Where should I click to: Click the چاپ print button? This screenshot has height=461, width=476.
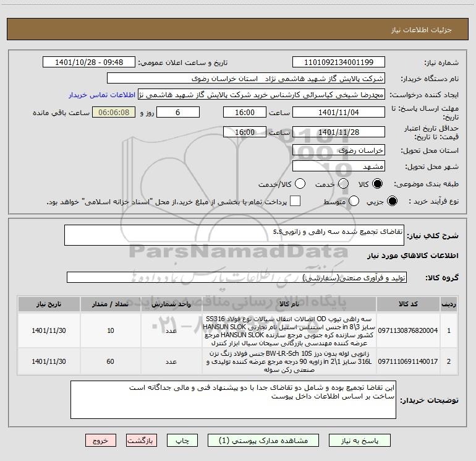pos(182,441)
